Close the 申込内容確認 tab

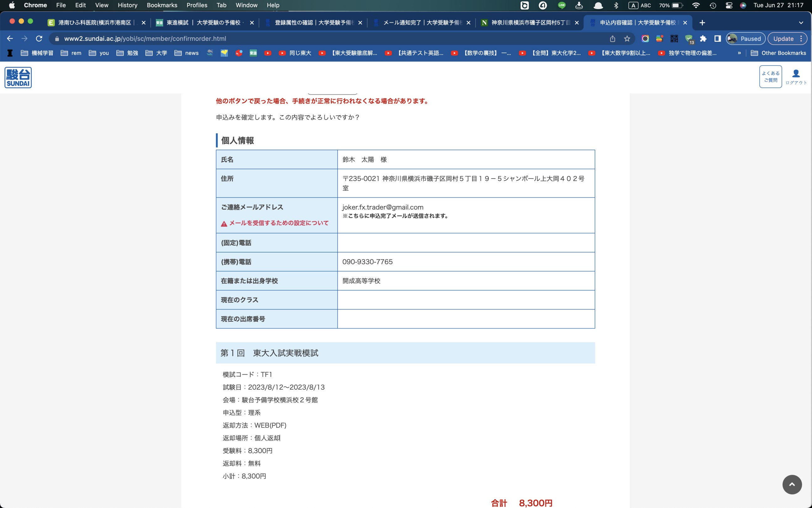[685, 23]
